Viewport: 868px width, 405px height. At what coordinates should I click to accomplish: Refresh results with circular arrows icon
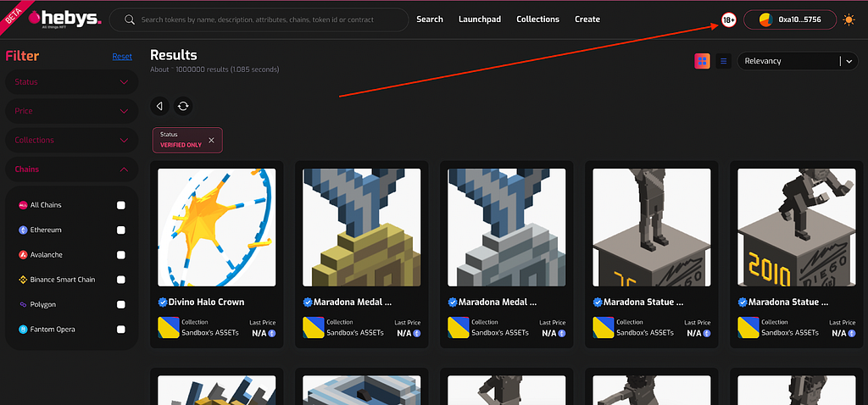(183, 106)
